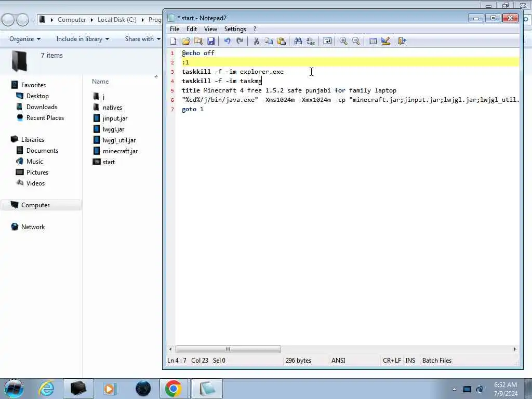Click the right arrow of the horizontal scrollbar
Screen dimensions: 532x399
pos(515,349)
